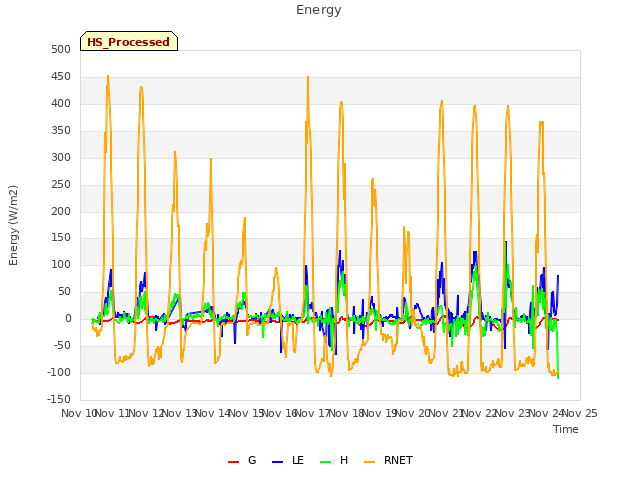Click the 100 y-axis tick label
640x480 pixels.
(x=61, y=264)
